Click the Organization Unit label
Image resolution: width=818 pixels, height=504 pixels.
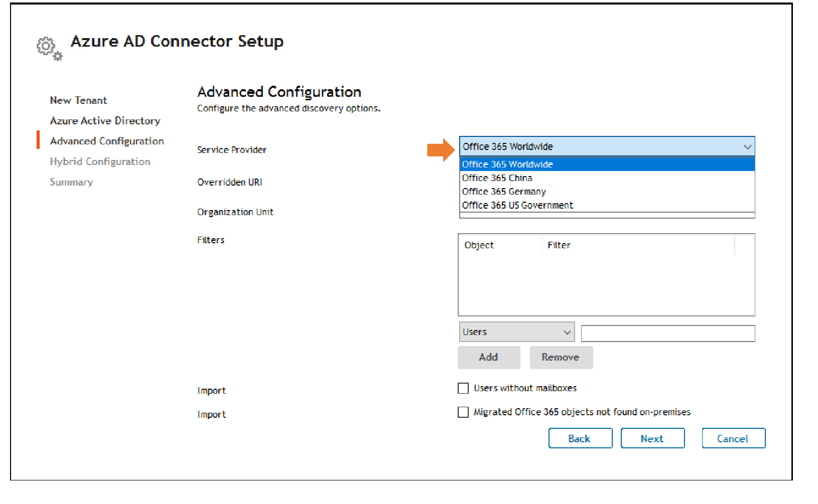tap(235, 212)
